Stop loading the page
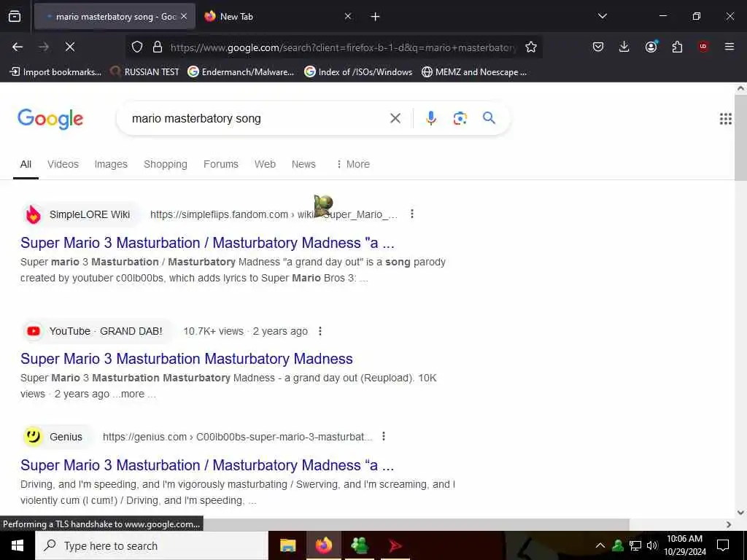Viewport: 747px width, 560px height. tap(69, 47)
